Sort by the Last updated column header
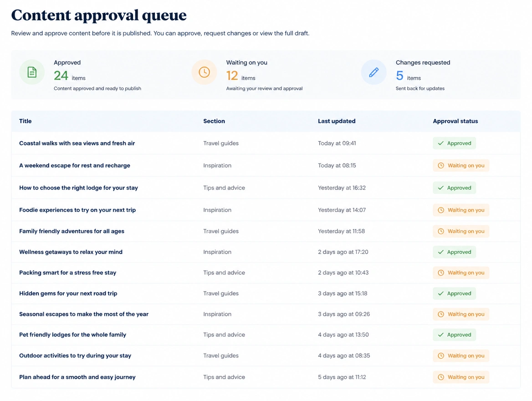 coord(337,121)
